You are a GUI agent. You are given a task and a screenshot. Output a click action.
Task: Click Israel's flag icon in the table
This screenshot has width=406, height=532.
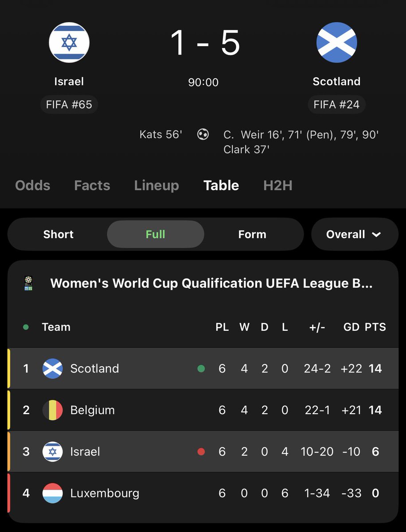coord(52,452)
